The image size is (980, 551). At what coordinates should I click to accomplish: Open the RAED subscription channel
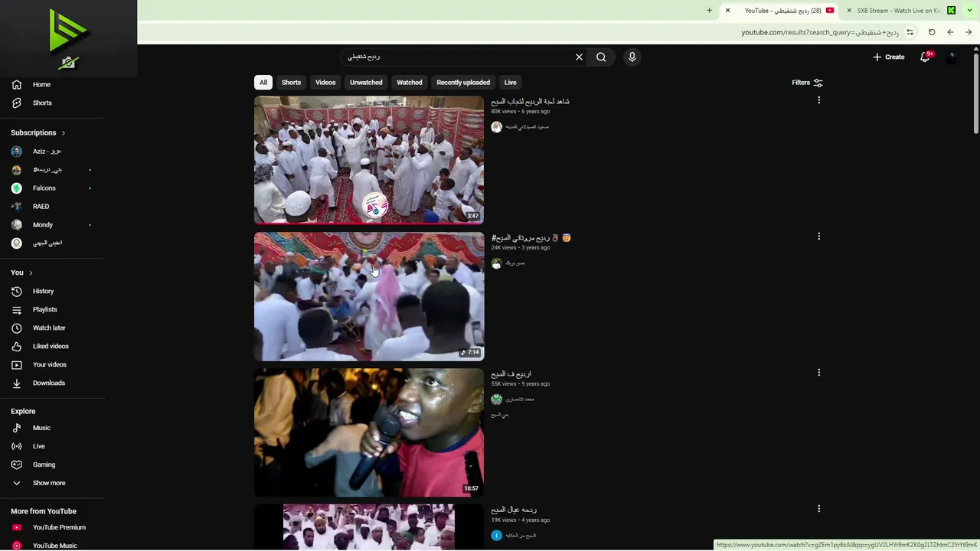[41, 207]
